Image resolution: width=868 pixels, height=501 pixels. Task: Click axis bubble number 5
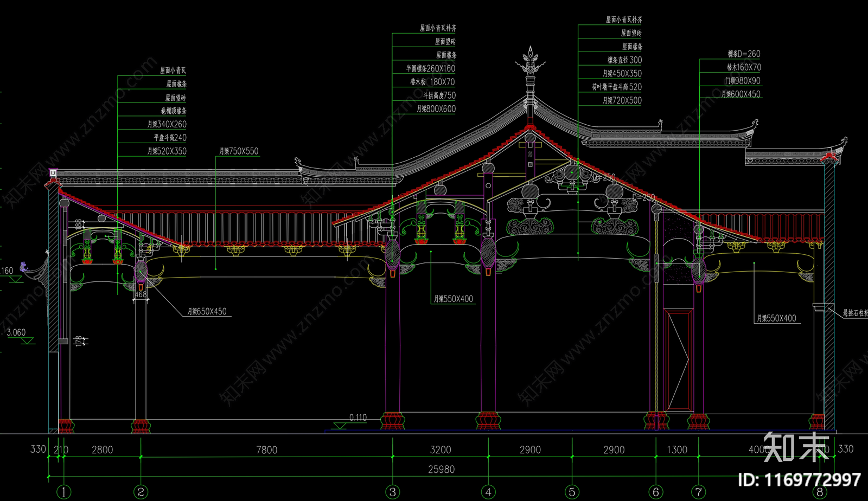point(572,492)
